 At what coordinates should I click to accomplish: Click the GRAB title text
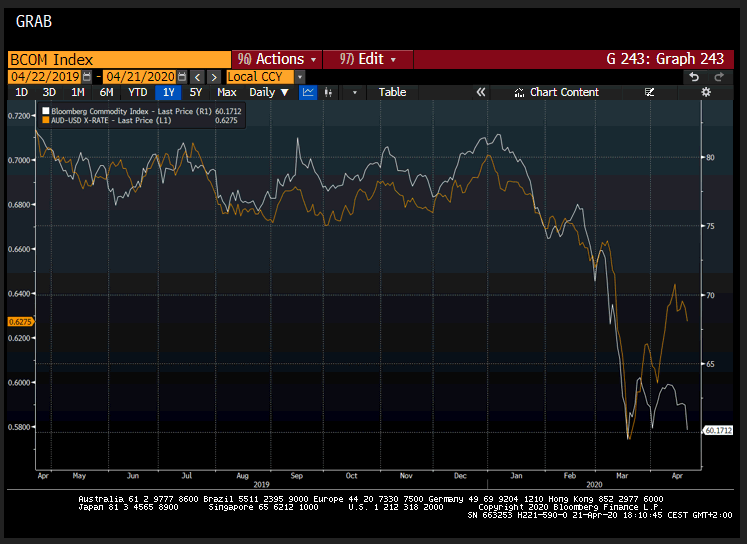[x=34, y=21]
